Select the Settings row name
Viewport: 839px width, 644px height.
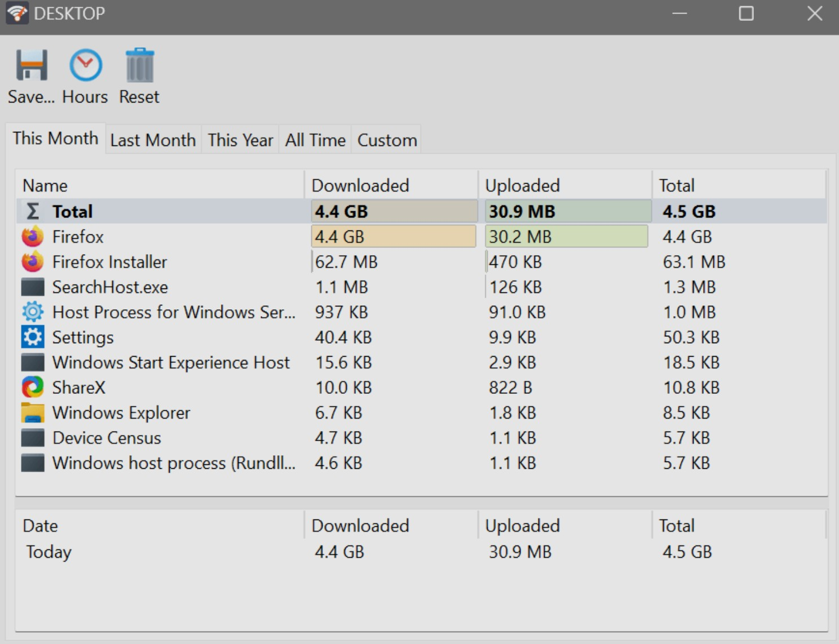[x=83, y=337]
